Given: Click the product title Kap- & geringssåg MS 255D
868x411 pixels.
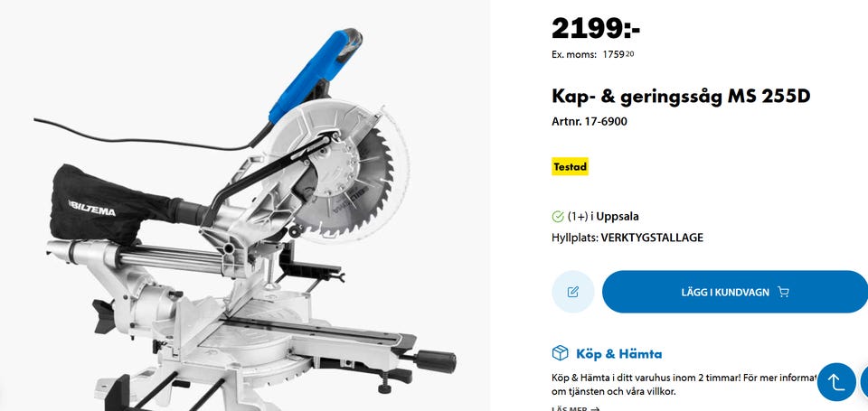Looking at the screenshot, I should pyautogui.click(x=681, y=97).
